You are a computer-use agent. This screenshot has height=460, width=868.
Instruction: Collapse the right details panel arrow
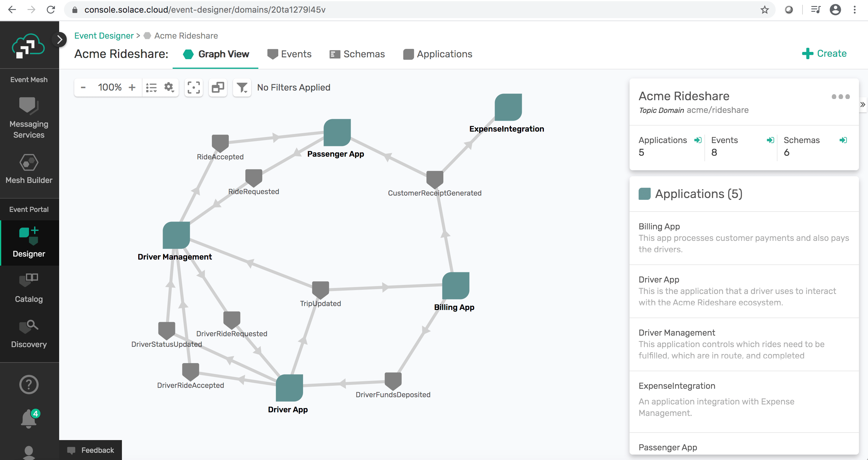(862, 104)
